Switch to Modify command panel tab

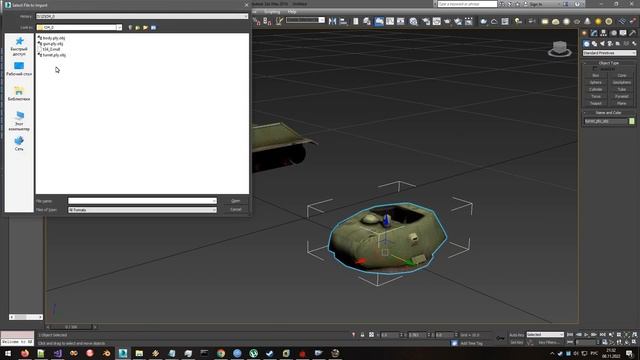pyautogui.click(x=594, y=33)
